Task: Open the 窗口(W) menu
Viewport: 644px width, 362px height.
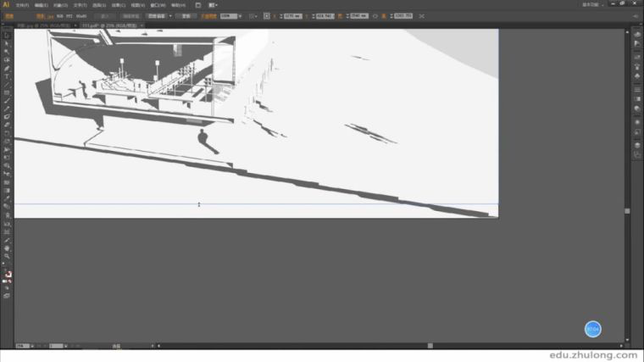Action: pyautogui.click(x=157, y=4)
